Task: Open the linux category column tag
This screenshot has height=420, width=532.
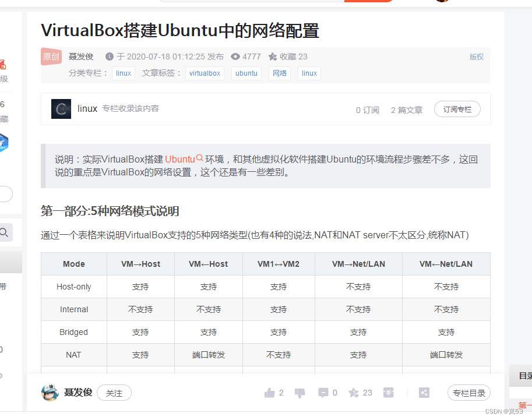Action: click(x=124, y=73)
